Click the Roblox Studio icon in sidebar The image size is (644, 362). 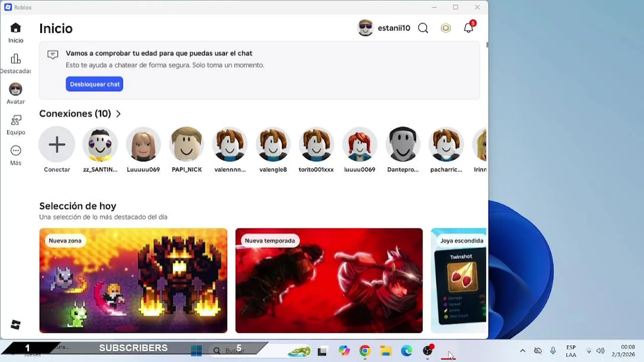coord(16,325)
